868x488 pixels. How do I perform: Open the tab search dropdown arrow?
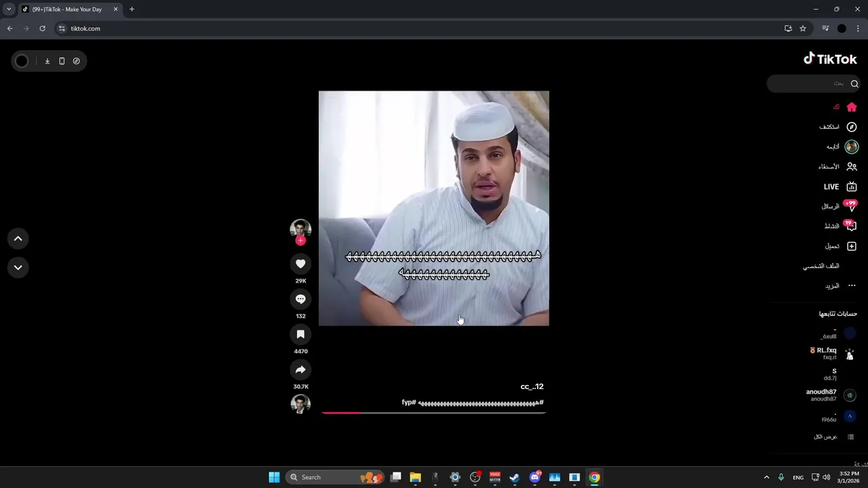(9, 9)
